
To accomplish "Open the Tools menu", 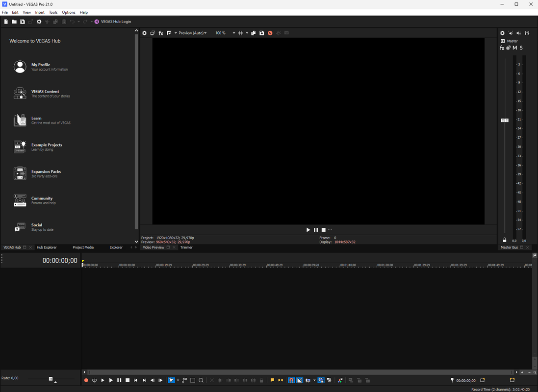I will [53, 12].
